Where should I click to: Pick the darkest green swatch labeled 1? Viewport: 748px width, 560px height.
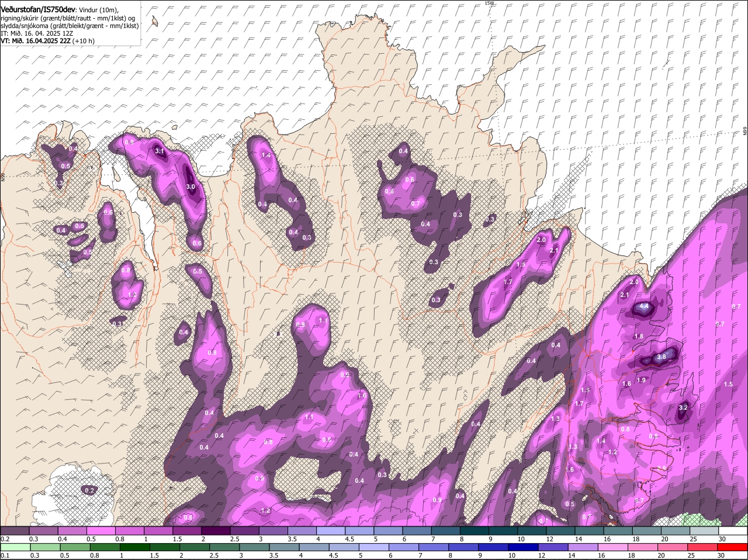(136, 547)
